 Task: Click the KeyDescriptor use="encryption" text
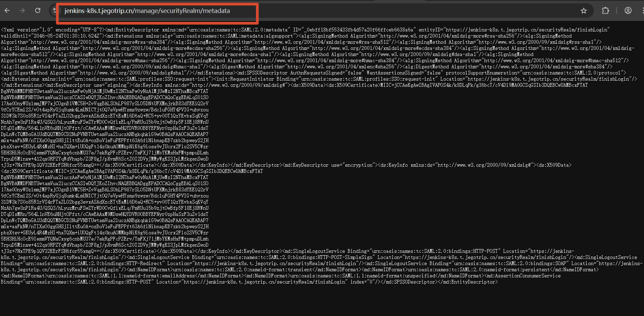coord(330,165)
